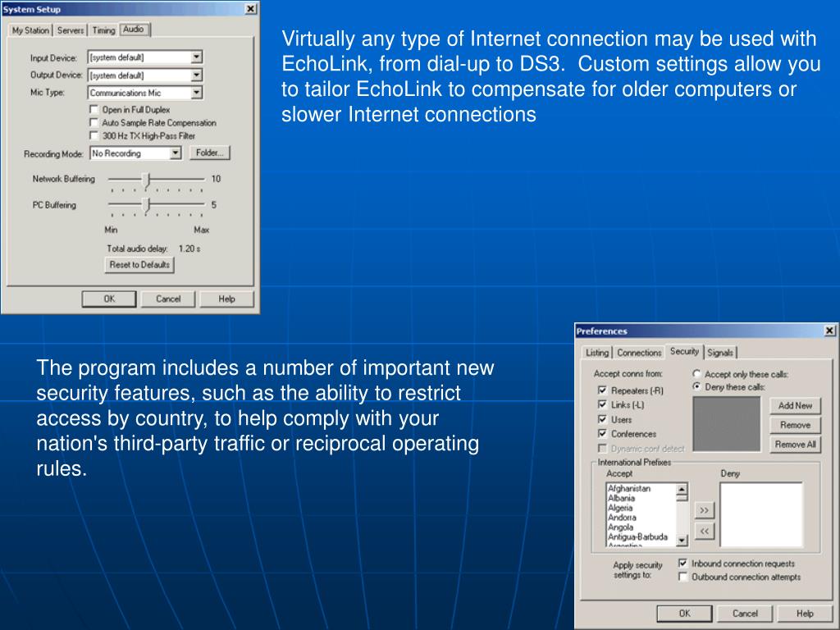Cancel the Preferences dialog

point(745,614)
